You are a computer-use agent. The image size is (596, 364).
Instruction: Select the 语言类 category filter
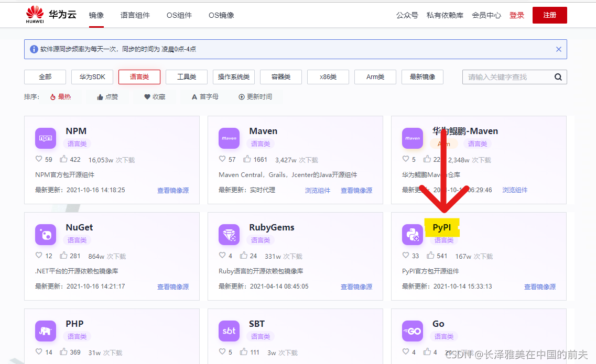[x=139, y=77]
